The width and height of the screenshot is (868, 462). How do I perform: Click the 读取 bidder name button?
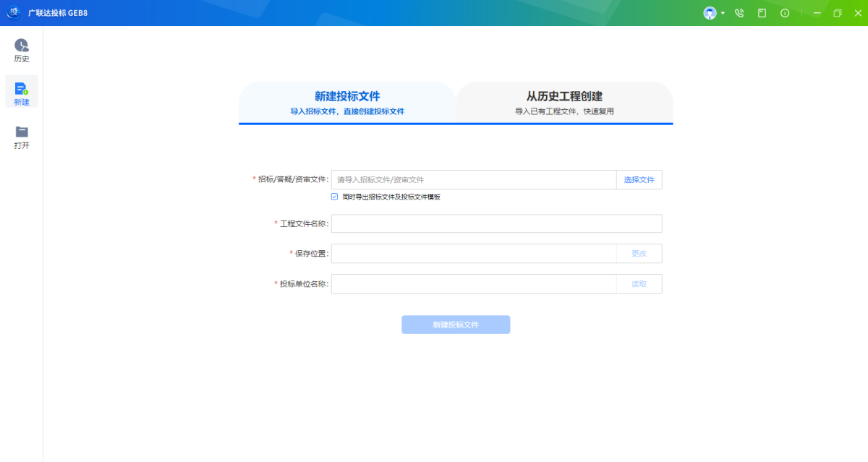(x=639, y=284)
